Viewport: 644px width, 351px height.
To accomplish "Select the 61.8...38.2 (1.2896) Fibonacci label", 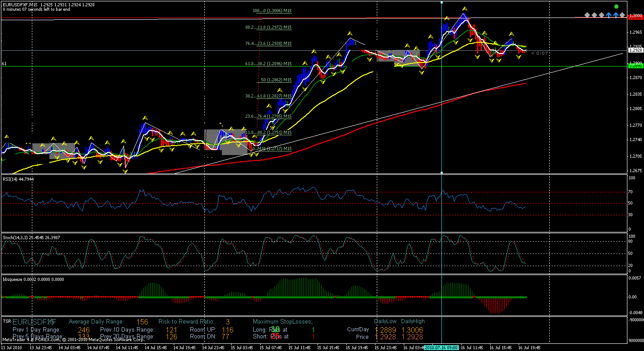I will click(269, 64).
